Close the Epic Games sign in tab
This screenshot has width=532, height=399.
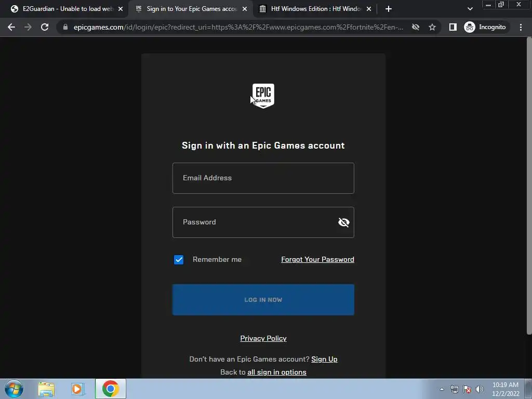[x=245, y=9]
